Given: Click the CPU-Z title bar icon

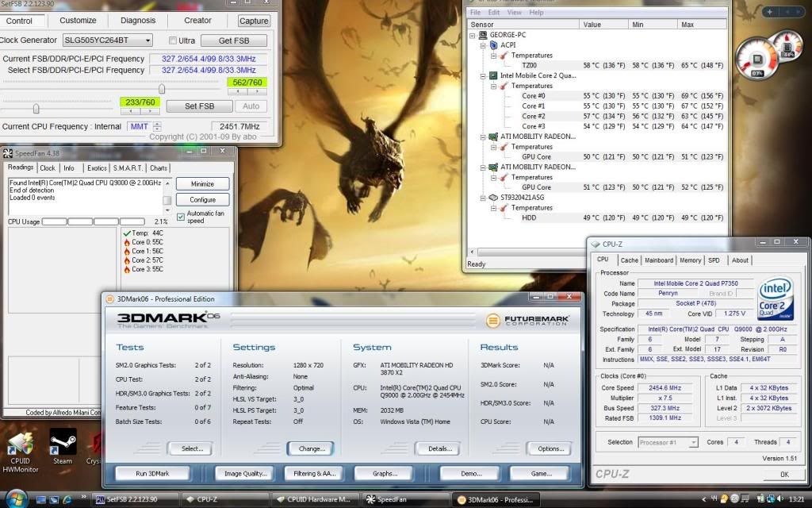Looking at the screenshot, I should coord(595,244).
